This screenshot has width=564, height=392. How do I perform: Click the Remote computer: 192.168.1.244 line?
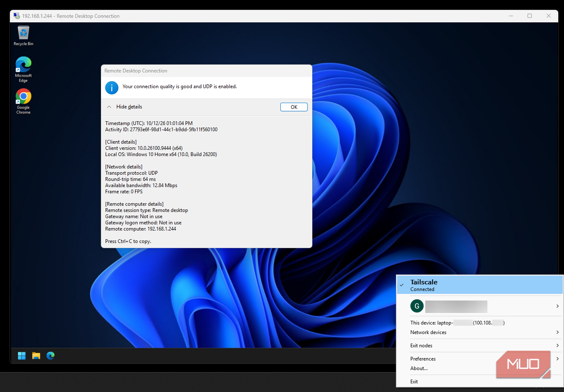pyautogui.click(x=141, y=229)
